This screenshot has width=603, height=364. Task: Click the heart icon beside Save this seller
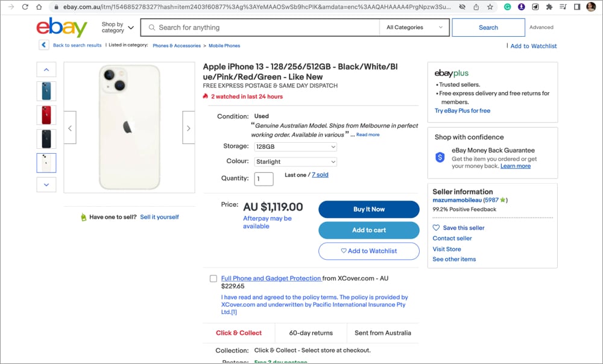[x=435, y=227]
